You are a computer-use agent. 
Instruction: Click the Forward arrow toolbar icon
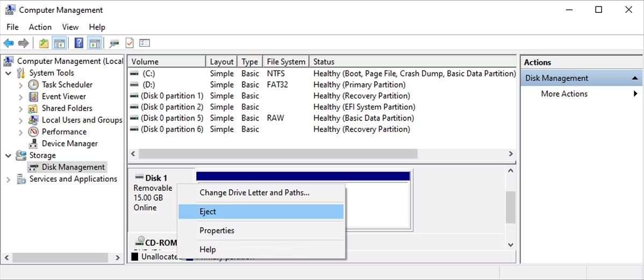point(24,42)
